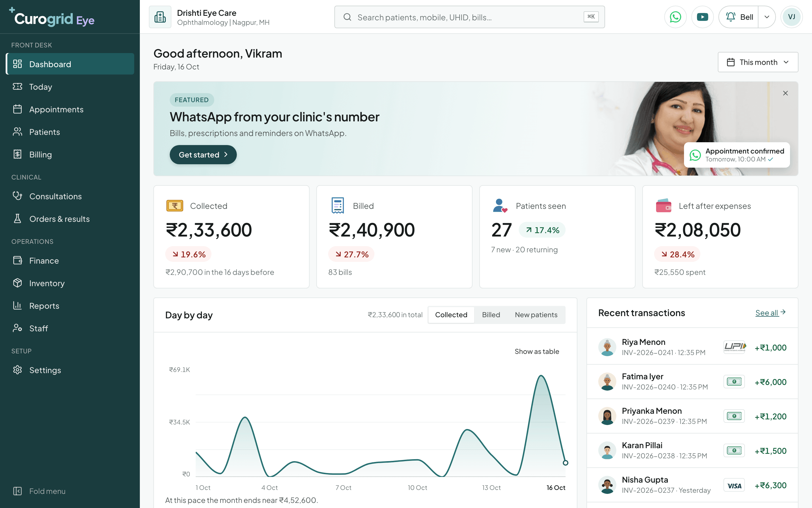The width and height of the screenshot is (812, 508).
Task: Click the Settings gear icon
Action: pos(17,370)
